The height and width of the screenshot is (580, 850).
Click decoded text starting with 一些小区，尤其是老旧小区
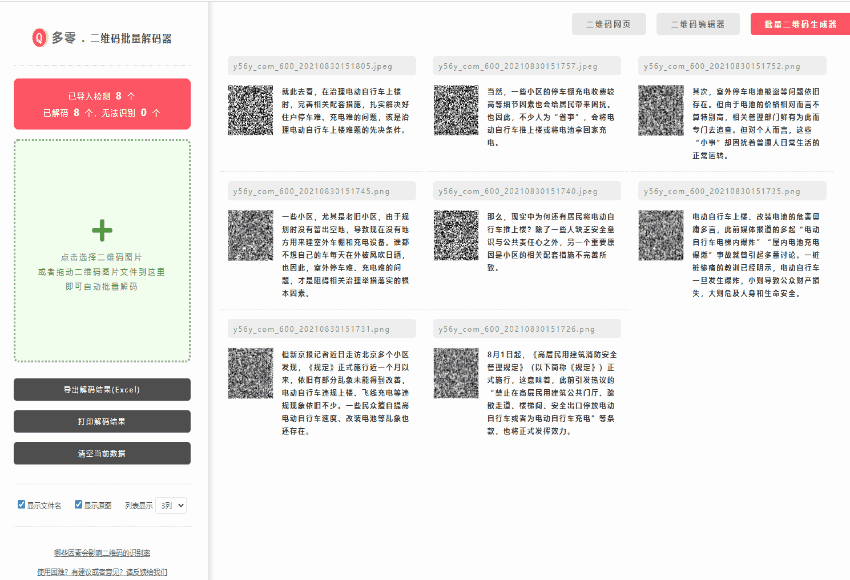point(345,255)
